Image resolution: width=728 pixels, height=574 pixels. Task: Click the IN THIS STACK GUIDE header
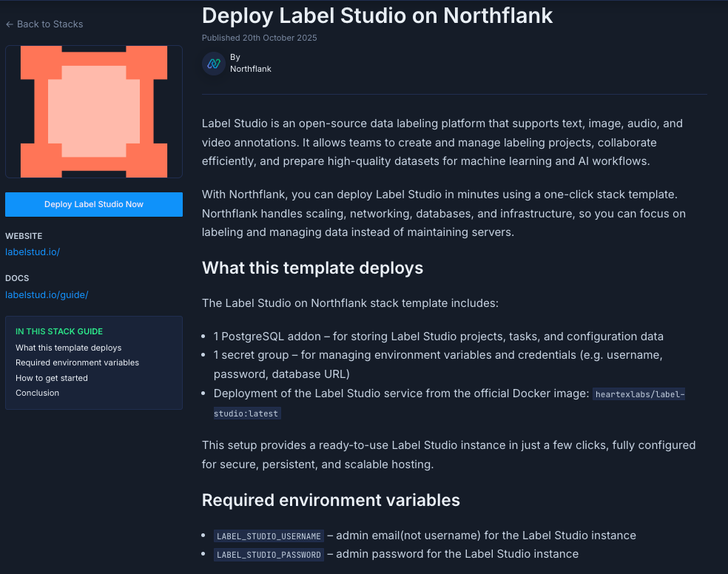[59, 331]
